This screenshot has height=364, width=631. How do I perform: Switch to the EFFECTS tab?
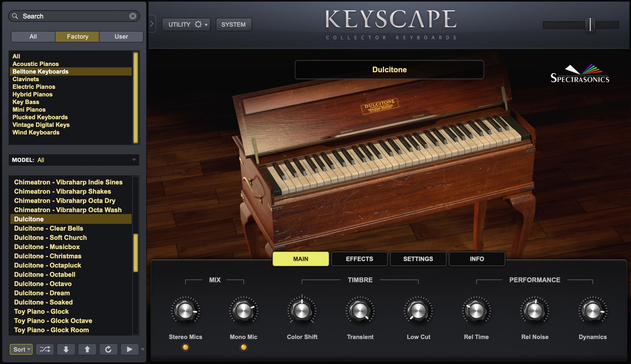coord(360,259)
